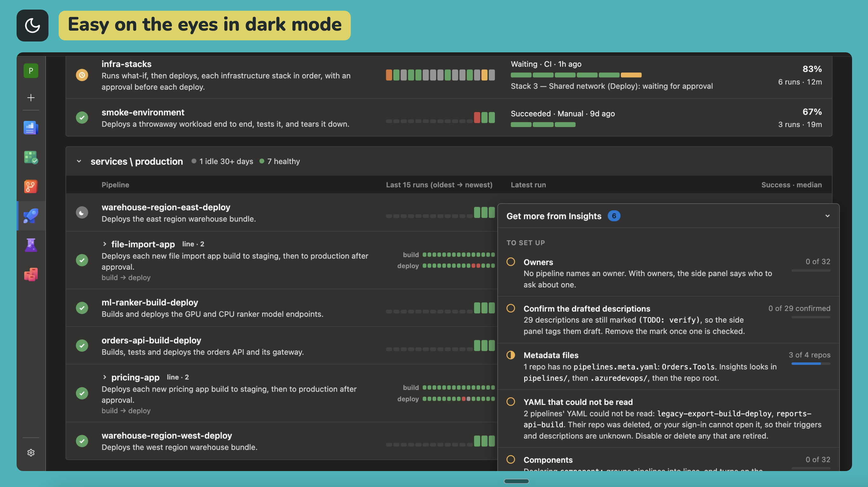Click the Components item title
The height and width of the screenshot is (487, 868).
pos(548,460)
